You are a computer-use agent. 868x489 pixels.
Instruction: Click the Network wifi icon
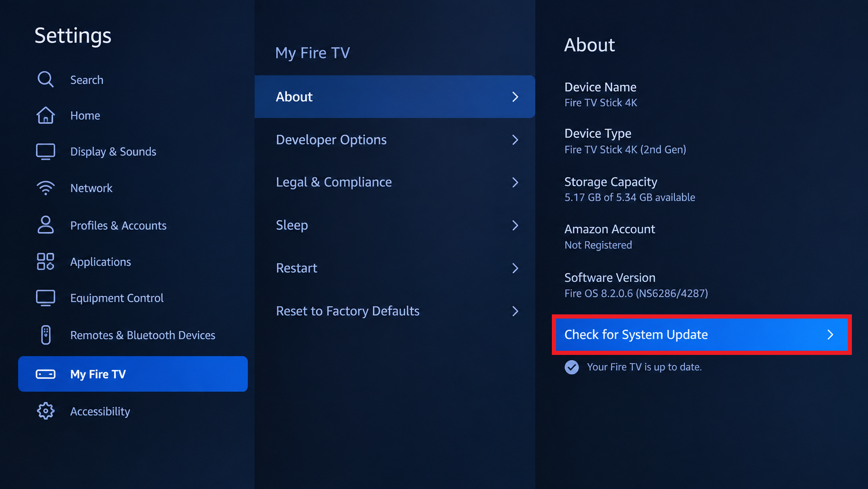click(x=46, y=188)
